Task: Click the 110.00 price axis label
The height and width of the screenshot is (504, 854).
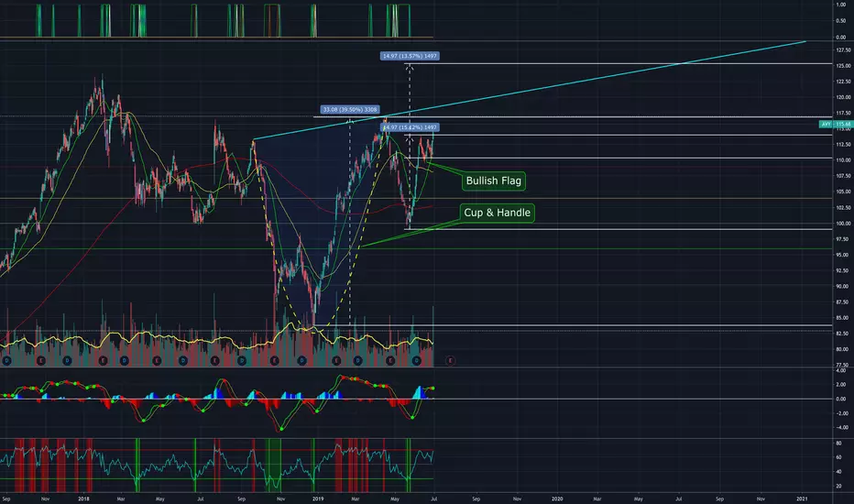Action: tap(843, 160)
